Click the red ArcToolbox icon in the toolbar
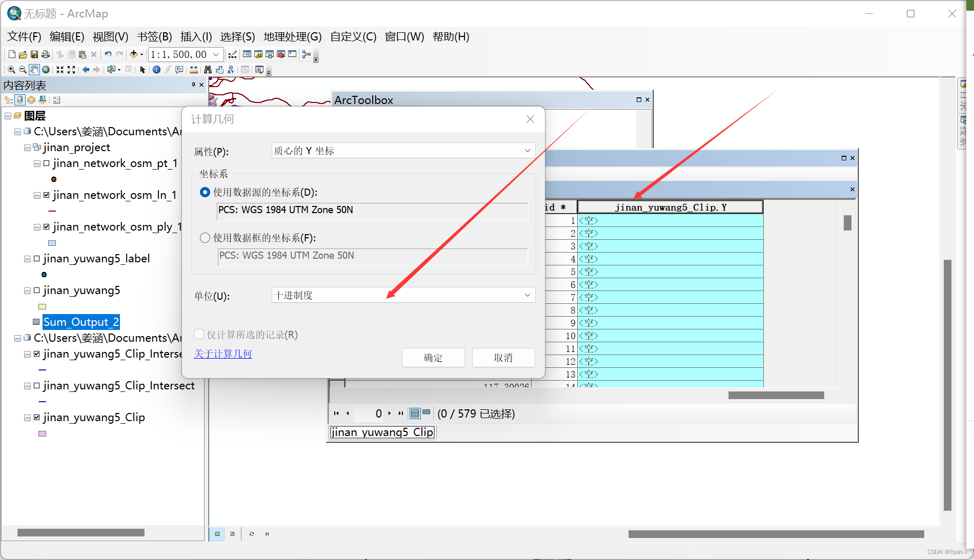 pos(281,54)
